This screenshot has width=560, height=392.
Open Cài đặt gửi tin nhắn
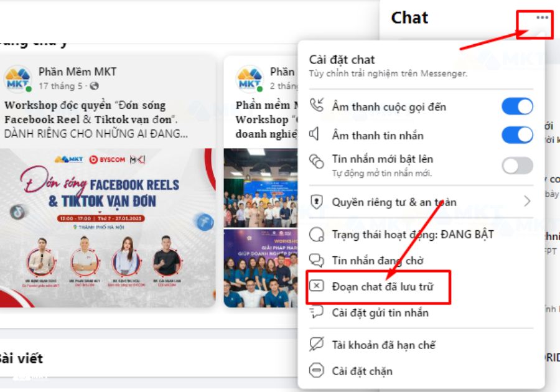coord(380,313)
